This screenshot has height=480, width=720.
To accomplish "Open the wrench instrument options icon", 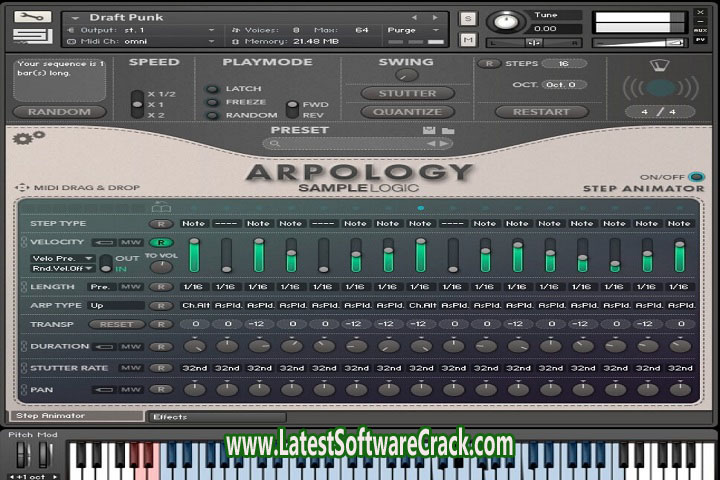I will pos(32,17).
